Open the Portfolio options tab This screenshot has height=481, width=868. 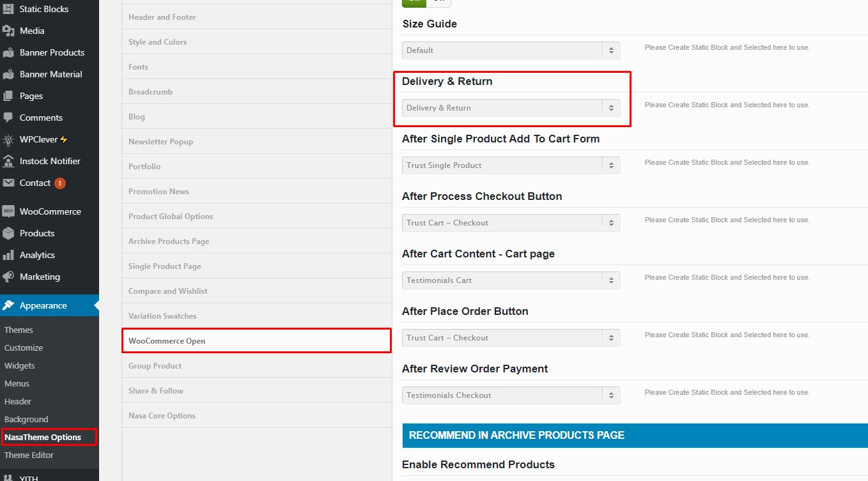point(257,167)
